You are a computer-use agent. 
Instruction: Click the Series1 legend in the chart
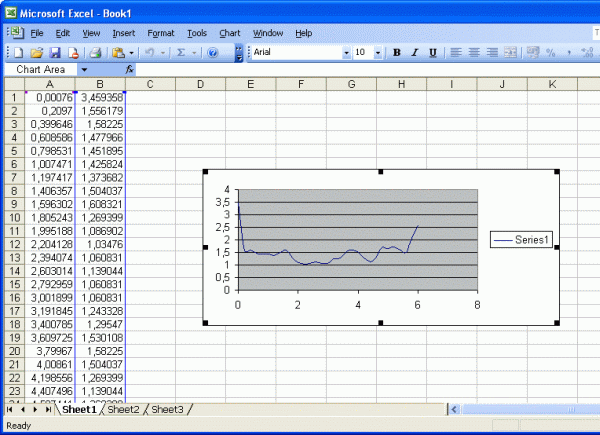(x=521, y=240)
